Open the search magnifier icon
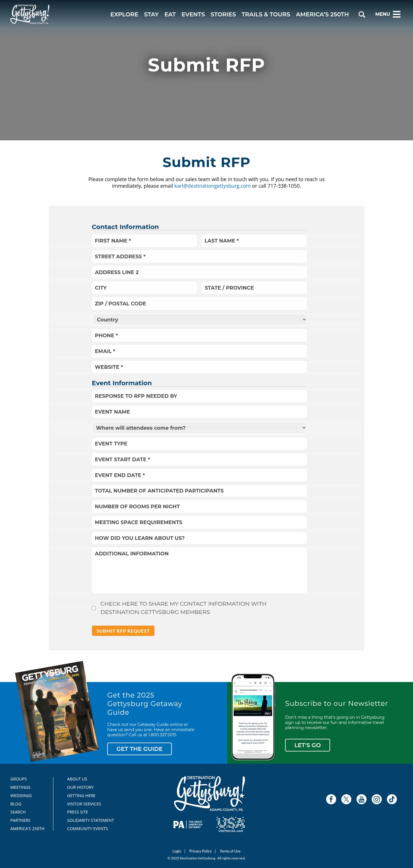The width and height of the screenshot is (413, 868). coord(361,14)
